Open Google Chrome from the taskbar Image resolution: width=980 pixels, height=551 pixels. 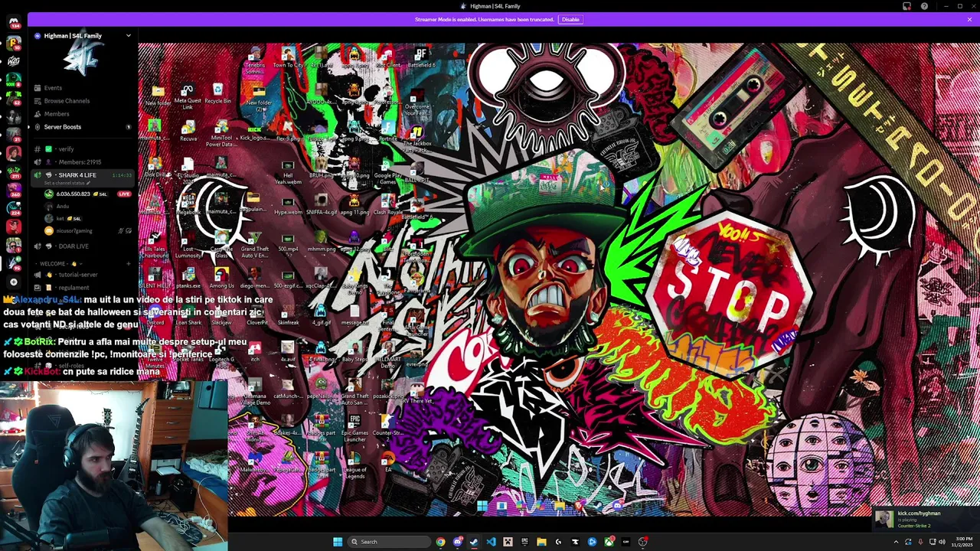(x=440, y=542)
